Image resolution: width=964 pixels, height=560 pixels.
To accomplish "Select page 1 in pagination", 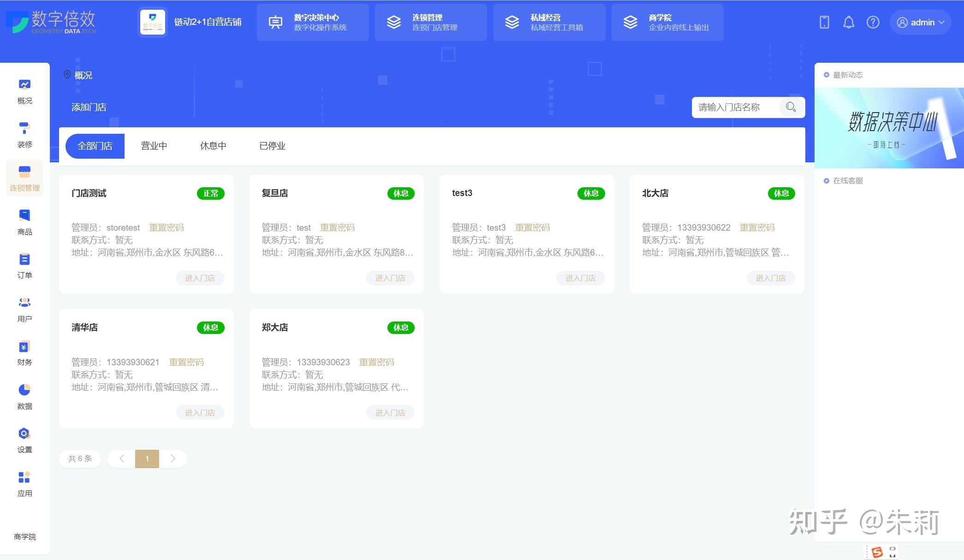I will pos(147,459).
